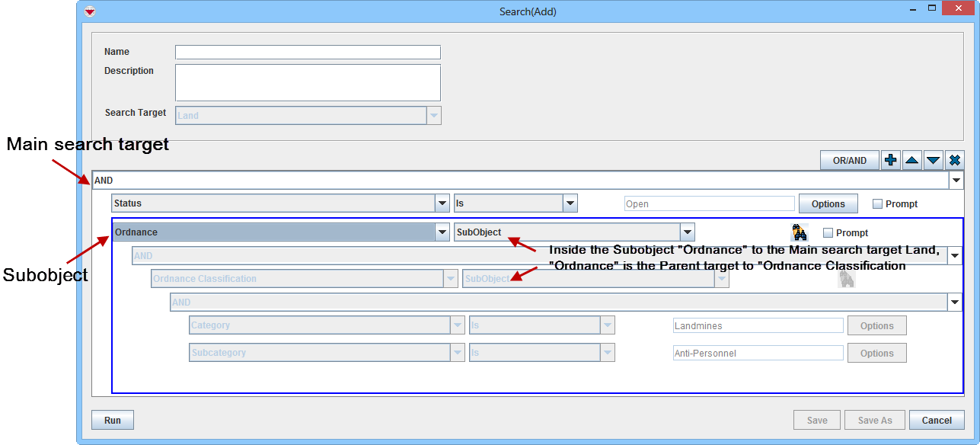
Task: Open the SubObject operator dropdown in Ordnance row
Action: (x=687, y=232)
